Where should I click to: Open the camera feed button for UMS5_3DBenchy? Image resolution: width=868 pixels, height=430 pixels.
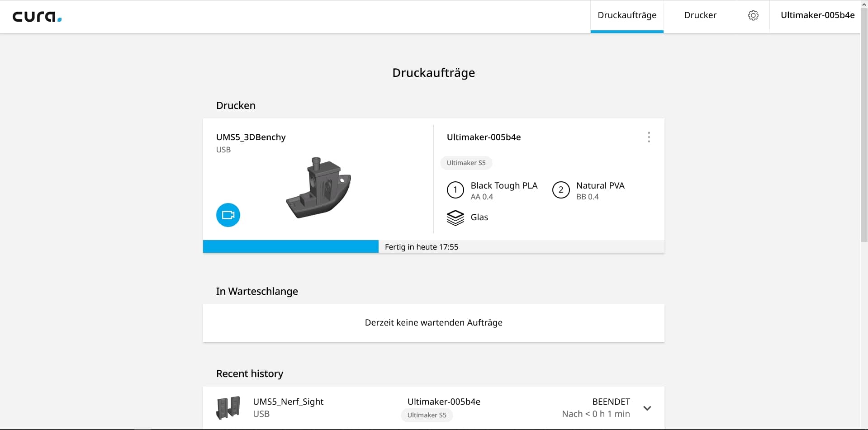[x=228, y=215]
